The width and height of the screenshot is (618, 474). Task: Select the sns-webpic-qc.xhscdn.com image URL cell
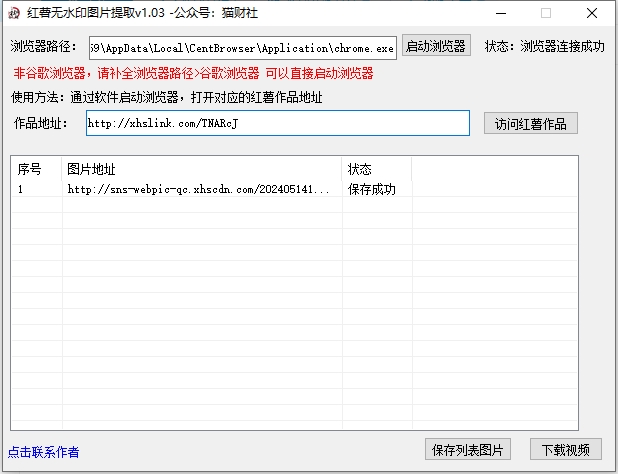click(202, 190)
